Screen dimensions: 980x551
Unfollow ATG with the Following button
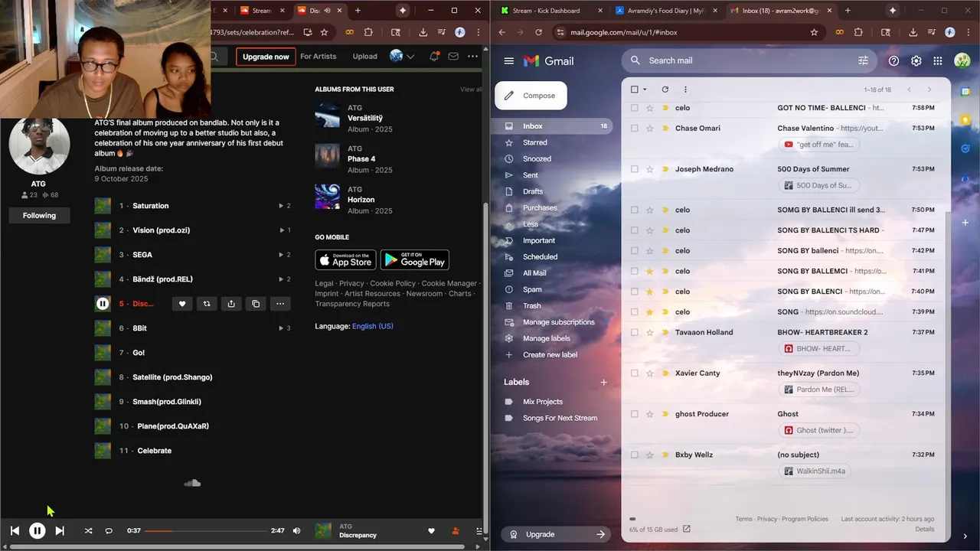39,216
